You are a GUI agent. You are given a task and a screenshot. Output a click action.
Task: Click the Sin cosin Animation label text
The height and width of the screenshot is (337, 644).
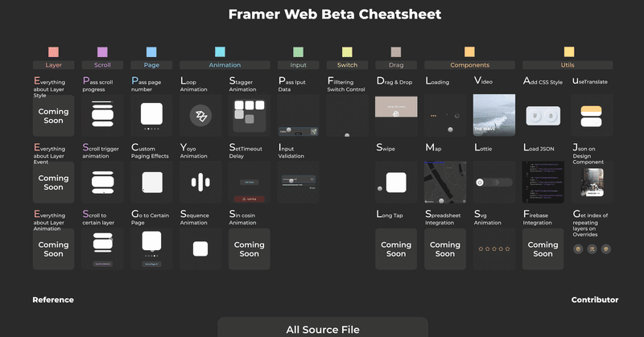(x=242, y=218)
